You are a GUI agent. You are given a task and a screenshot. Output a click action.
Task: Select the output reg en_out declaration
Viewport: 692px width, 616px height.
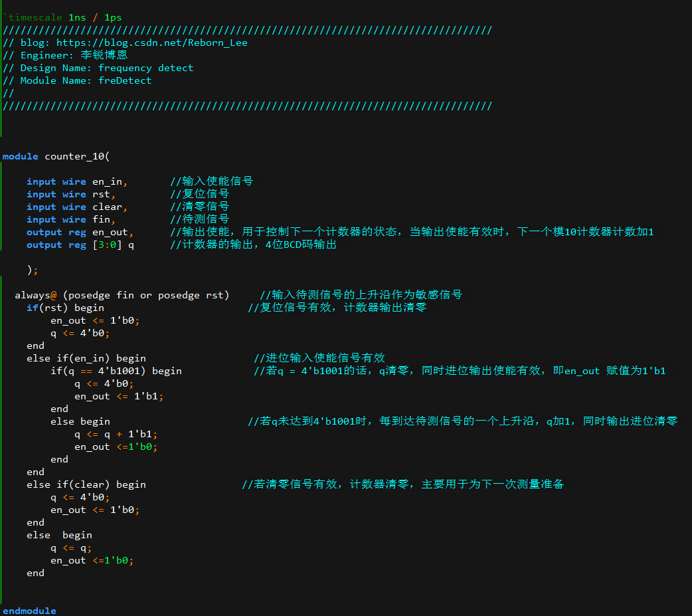click(x=80, y=232)
